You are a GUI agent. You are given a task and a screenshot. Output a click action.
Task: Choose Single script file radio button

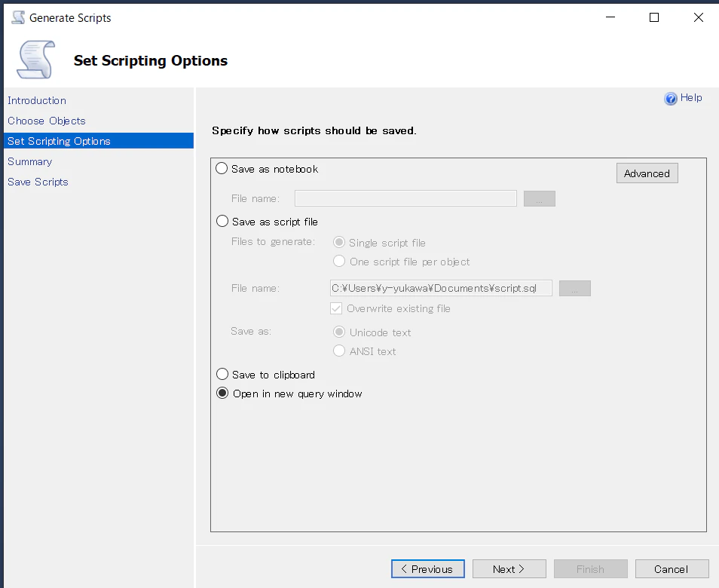tap(339, 242)
